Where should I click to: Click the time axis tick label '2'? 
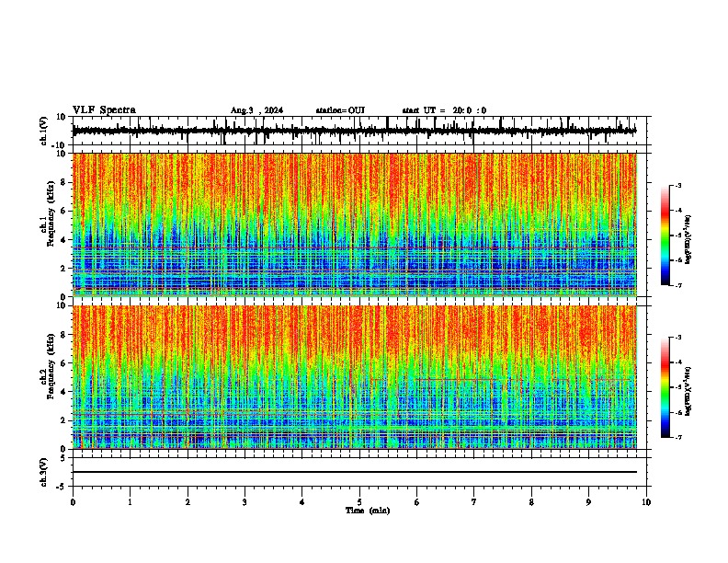(188, 502)
